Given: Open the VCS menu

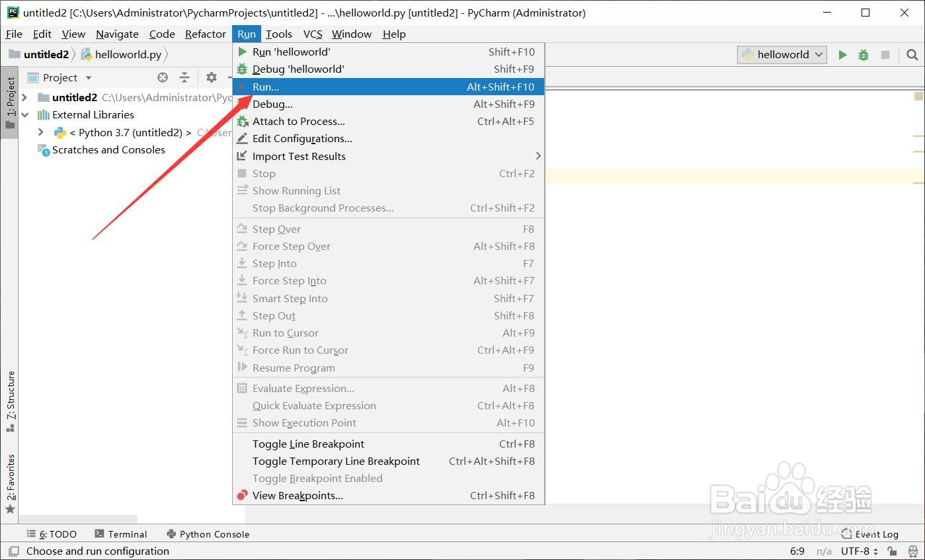Looking at the screenshot, I should click(x=313, y=34).
